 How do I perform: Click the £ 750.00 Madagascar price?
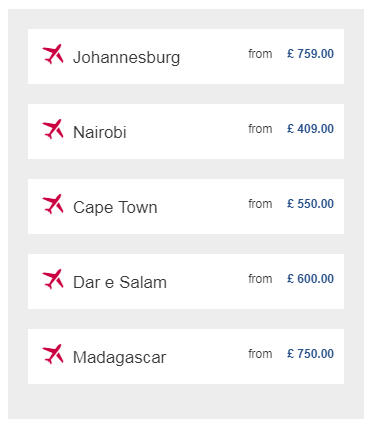coord(310,354)
